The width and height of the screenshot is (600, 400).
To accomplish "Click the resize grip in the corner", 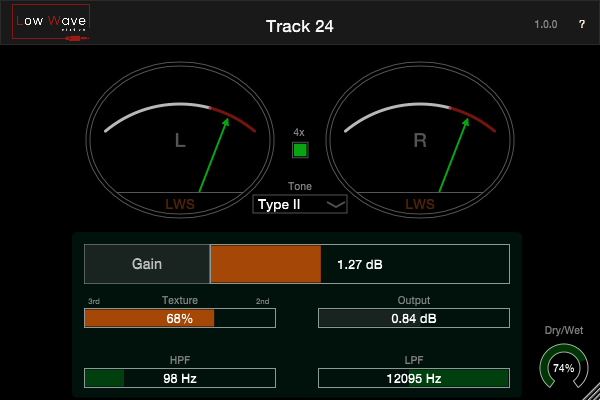I will coord(591,391).
